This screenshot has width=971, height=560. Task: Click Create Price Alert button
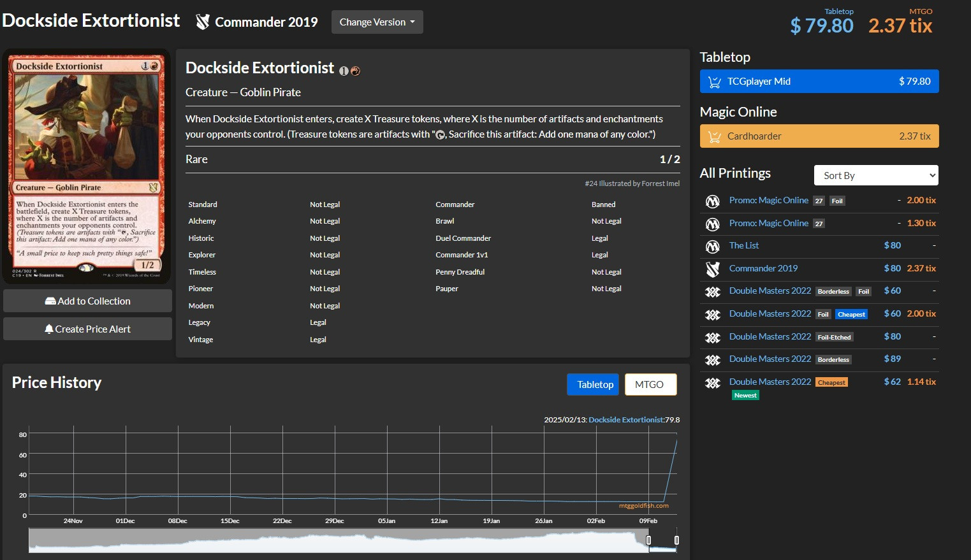(x=87, y=329)
